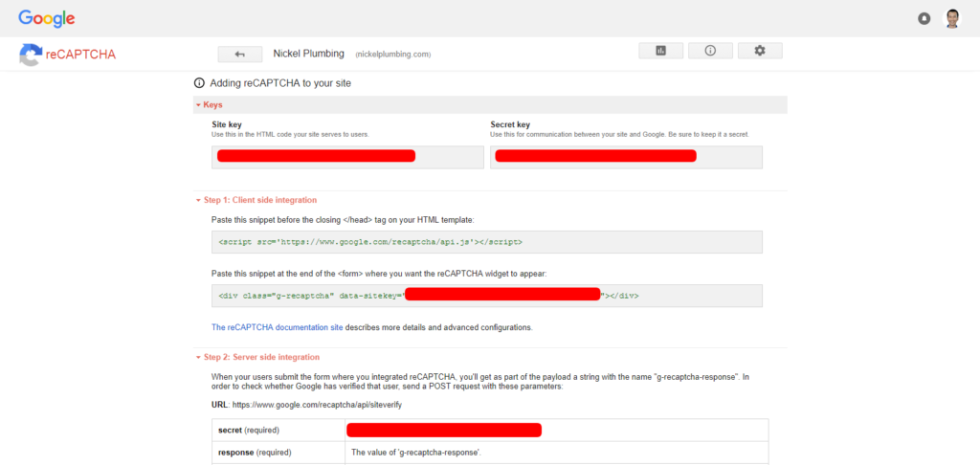Screen dimensions: 980x465
Task: Open the notifications bell icon
Action: (x=924, y=19)
